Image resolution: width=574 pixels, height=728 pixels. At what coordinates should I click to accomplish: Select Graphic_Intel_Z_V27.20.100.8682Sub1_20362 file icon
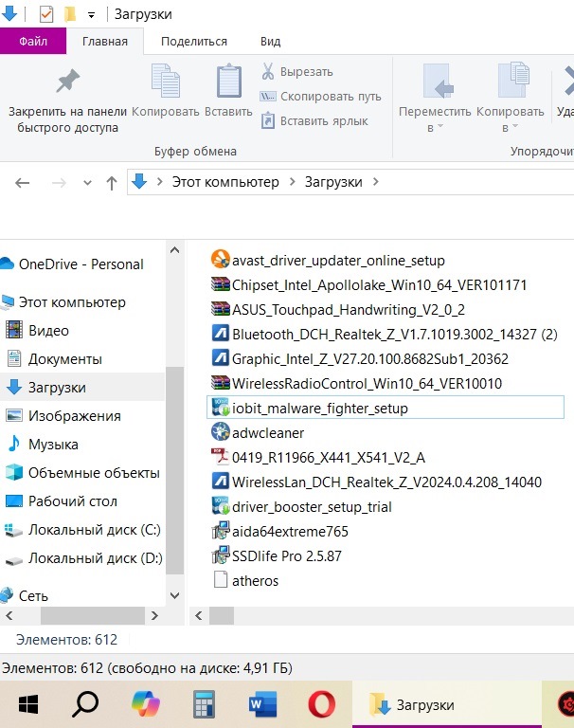[221, 357]
